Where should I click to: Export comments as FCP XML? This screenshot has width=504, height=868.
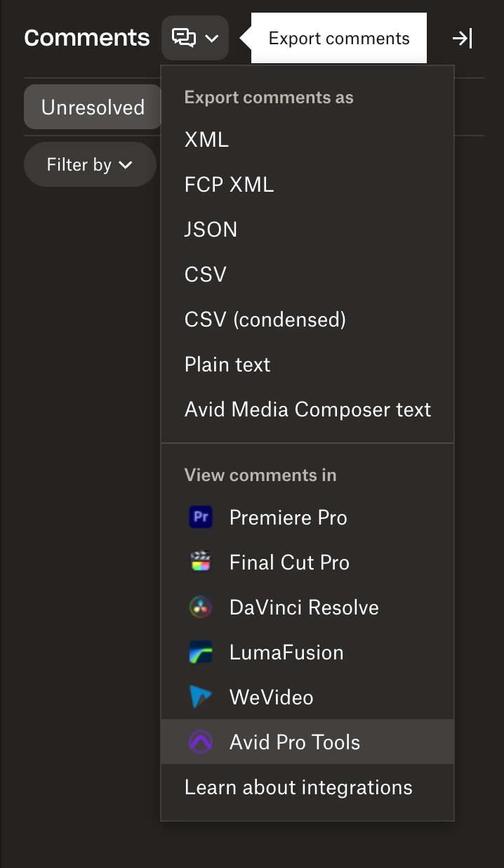[x=229, y=185]
